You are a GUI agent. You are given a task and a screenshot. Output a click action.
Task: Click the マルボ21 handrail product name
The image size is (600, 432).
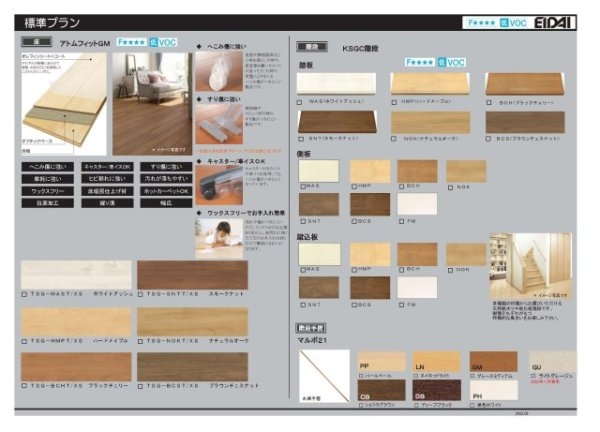(312, 340)
